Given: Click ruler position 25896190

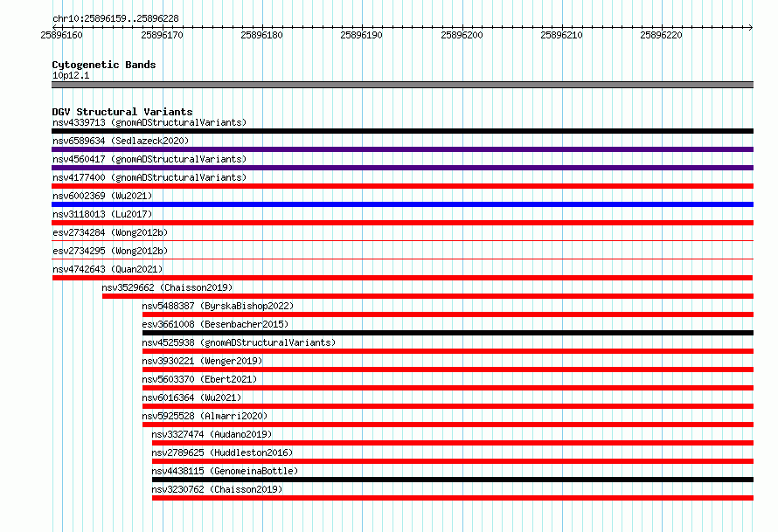Looking at the screenshot, I should [361, 35].
